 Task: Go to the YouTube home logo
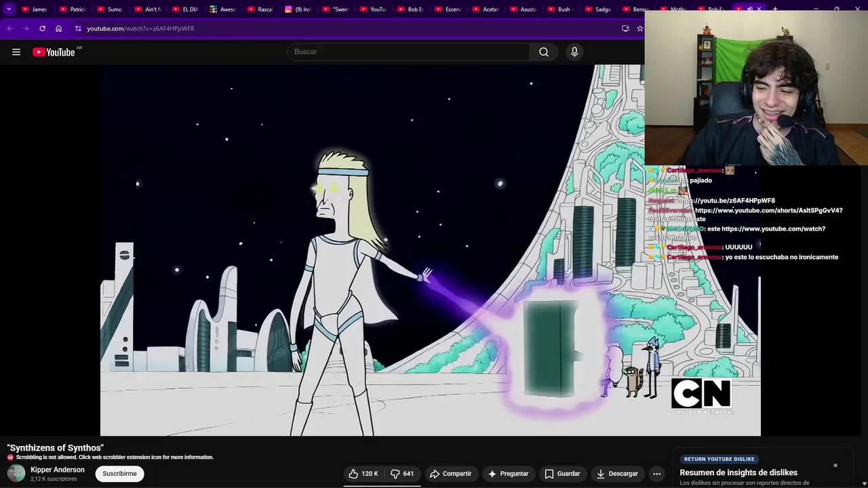(x=54, y=52)
